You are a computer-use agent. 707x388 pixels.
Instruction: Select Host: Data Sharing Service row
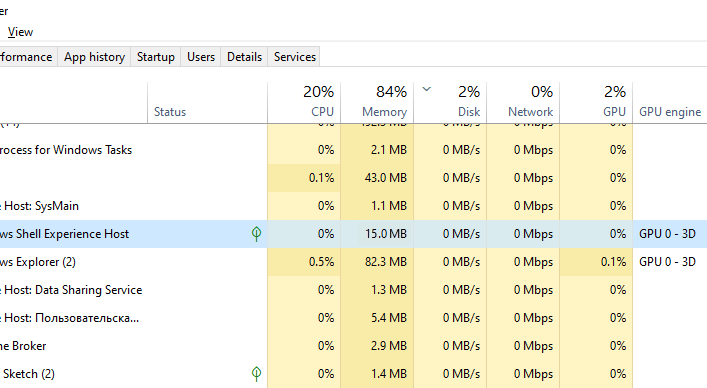[354, 290]
